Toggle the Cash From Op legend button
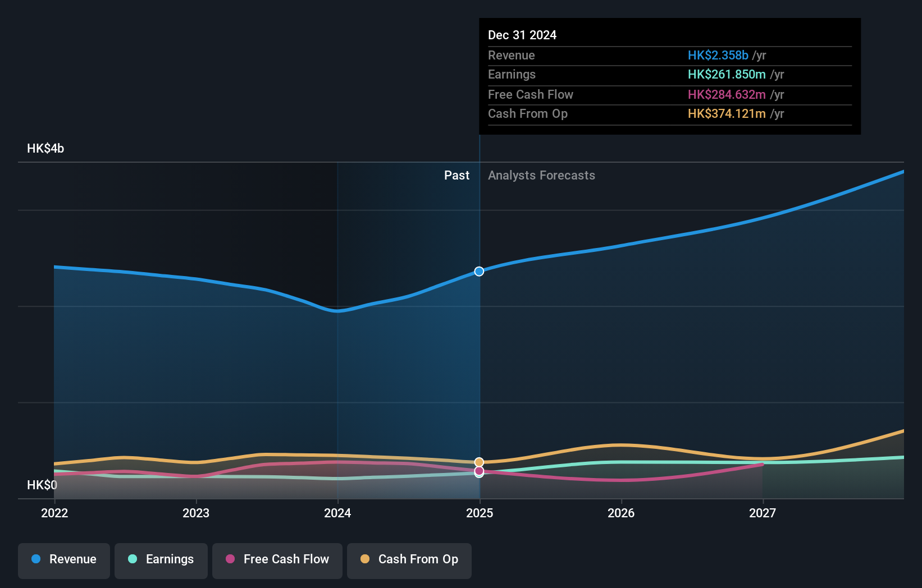This screenshot has height=588, width=922. 409,561
